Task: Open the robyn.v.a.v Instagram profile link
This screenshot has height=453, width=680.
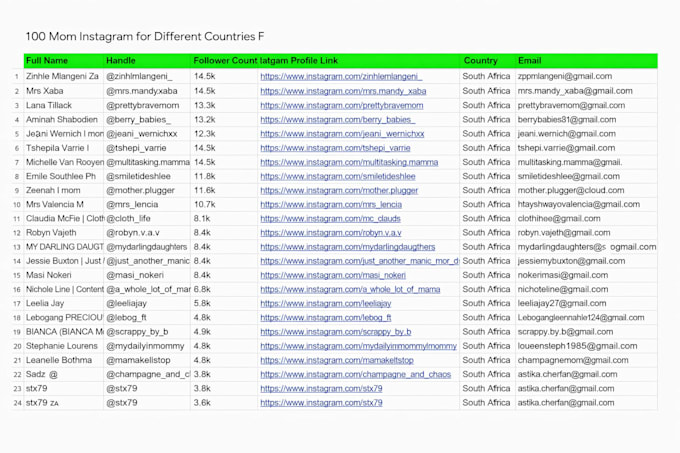Action: tap(331, 233)
